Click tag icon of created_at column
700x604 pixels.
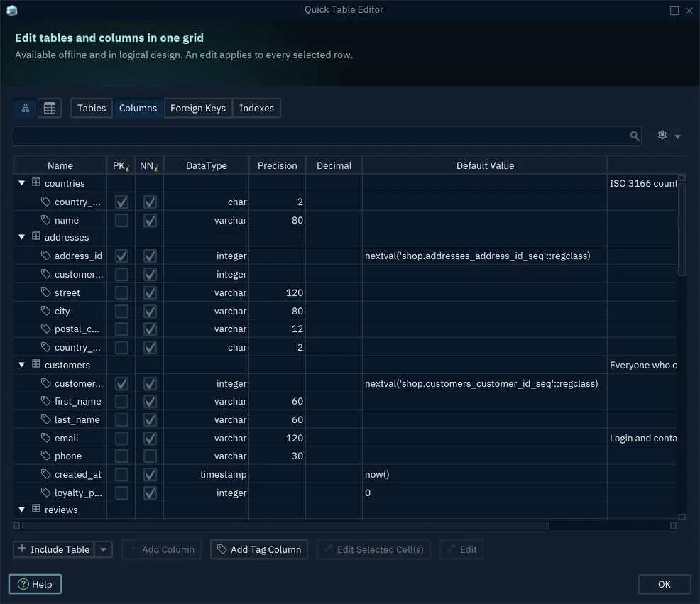click(x=45, y=473)
